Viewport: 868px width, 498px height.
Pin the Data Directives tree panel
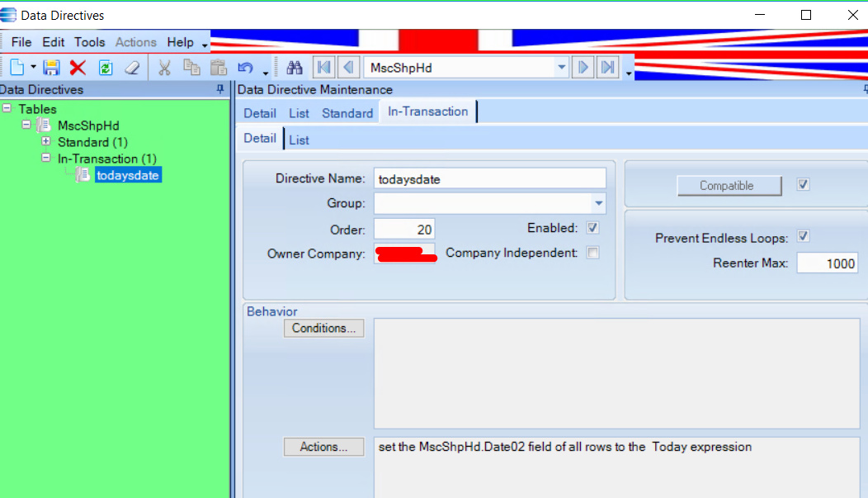220,88
